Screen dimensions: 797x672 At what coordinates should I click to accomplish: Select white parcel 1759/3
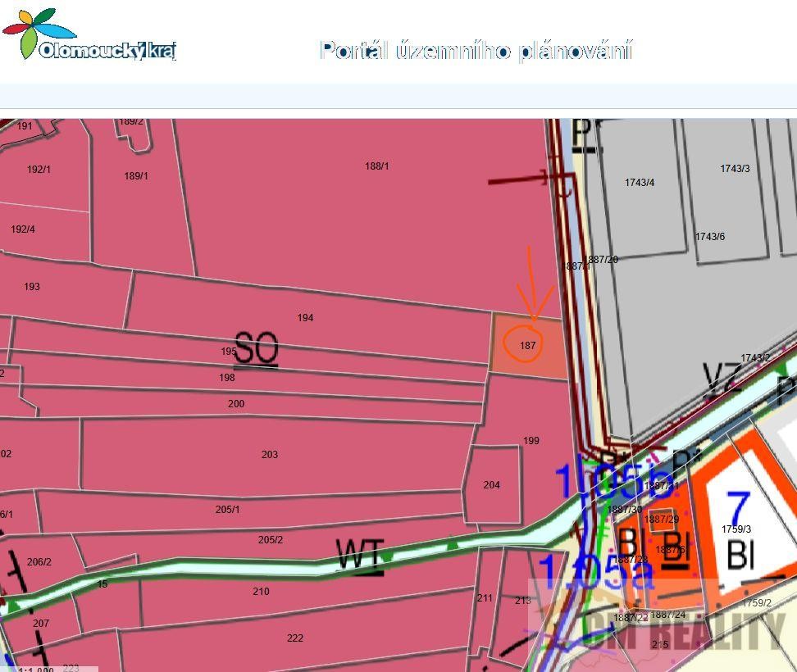tap(736, 529)
